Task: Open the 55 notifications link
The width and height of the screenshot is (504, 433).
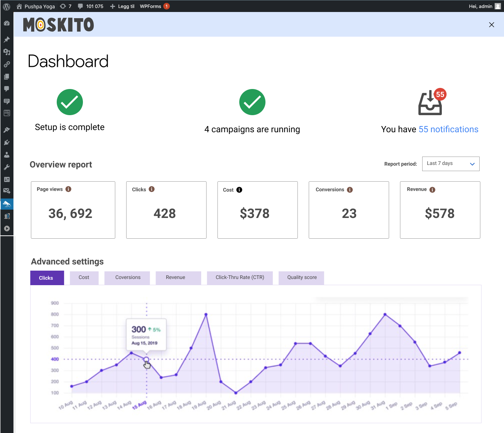Action: coord(448,129)
